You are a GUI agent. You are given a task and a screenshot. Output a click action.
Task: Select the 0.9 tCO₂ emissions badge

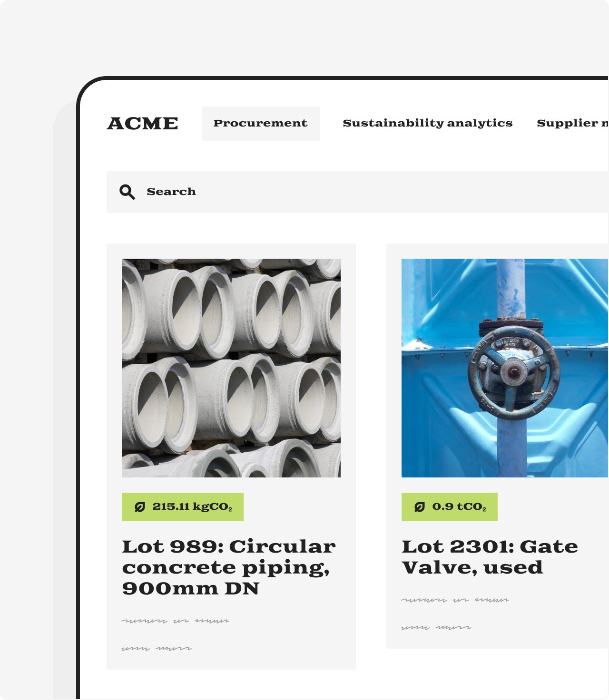[450, 507]
